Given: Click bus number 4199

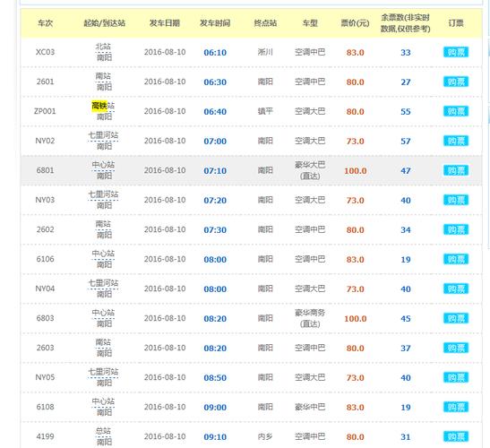Looking at the screenshot, I should click(45, 436).
